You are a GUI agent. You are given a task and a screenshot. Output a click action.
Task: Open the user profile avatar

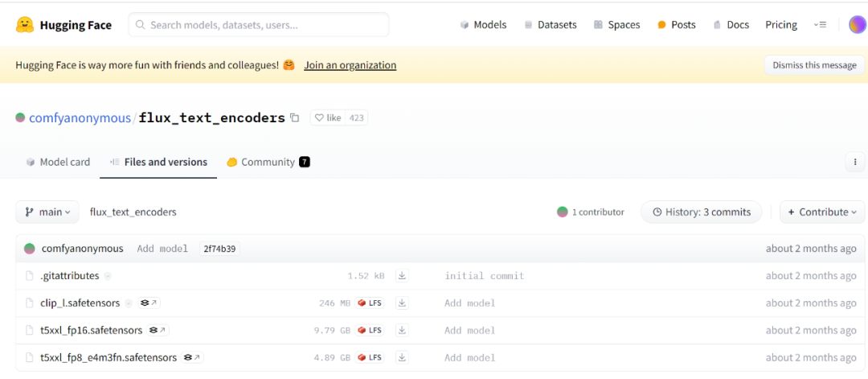click(x=858, y=25)
